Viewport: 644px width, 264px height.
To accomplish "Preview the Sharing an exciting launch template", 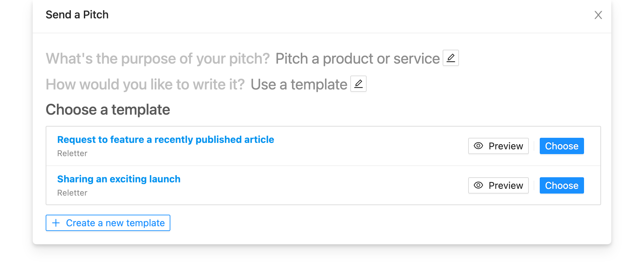I will (x=498, y=185).
